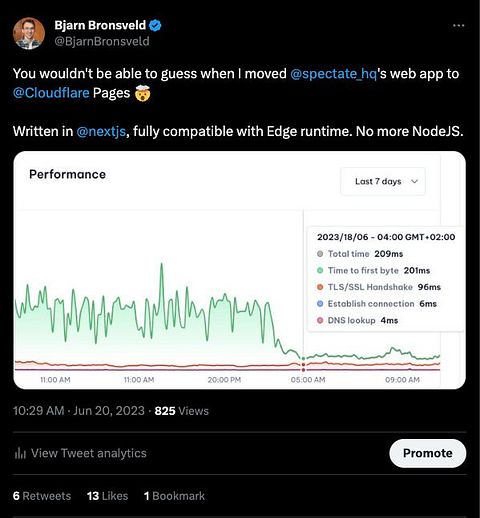Open the @nextjs mention link
The width and height of the screenshot is (480, 518).
pos(101,131)
